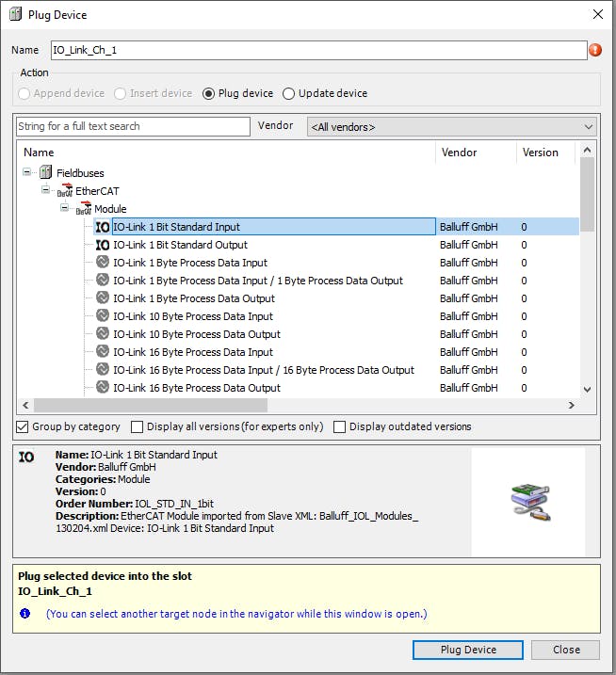Toggle Group by category checkbox

click(22, 426)
